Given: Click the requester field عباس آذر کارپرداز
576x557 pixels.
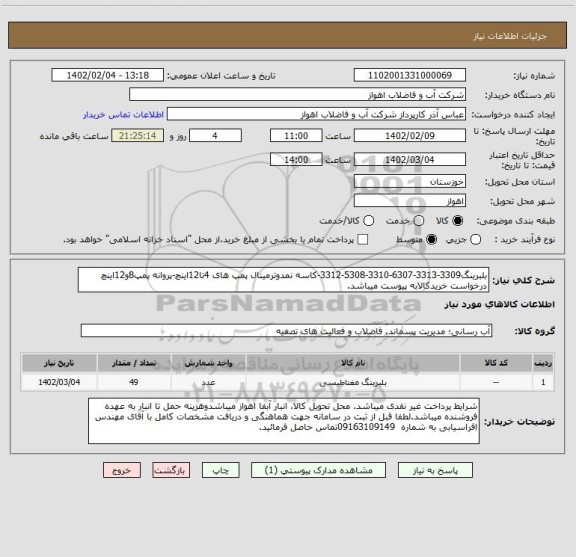Looking at the screenshot, I should [316, 114].
